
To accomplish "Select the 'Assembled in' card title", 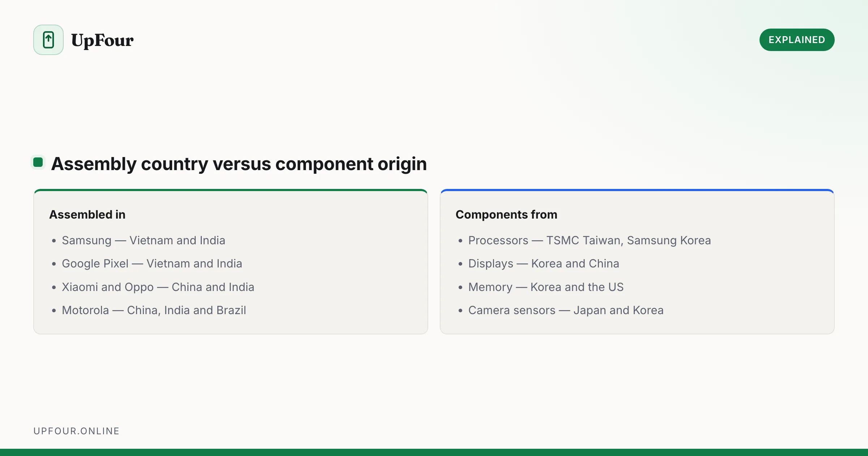I will 87,215.
